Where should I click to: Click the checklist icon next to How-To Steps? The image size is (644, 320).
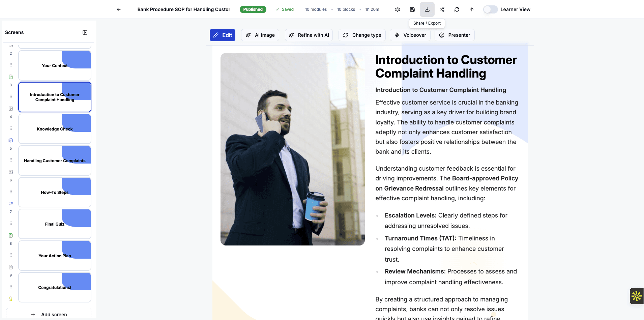pyautogui.click(x=10, y=203)
